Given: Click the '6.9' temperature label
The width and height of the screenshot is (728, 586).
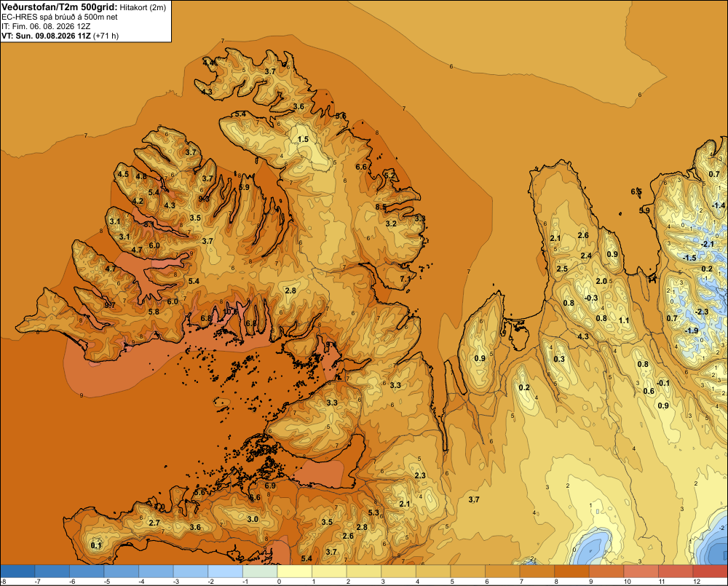Looking at the screenshot, I should (270, 486).
